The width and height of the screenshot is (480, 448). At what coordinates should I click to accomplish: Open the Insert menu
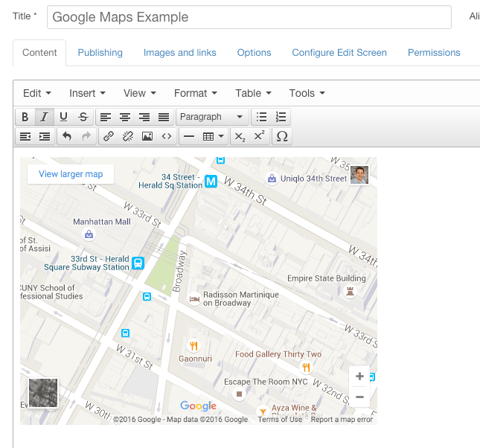coord(87,93)
